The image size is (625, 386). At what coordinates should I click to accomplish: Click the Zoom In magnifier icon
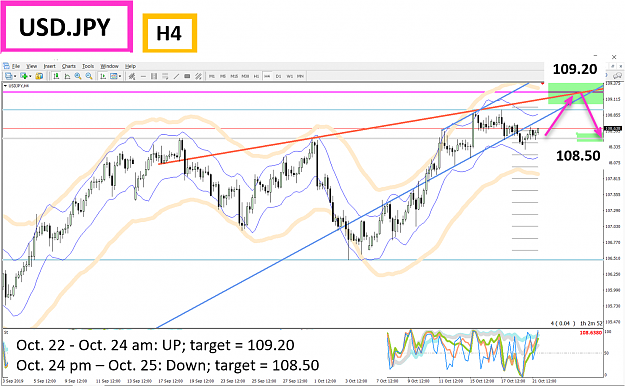(x=78, y=76)
